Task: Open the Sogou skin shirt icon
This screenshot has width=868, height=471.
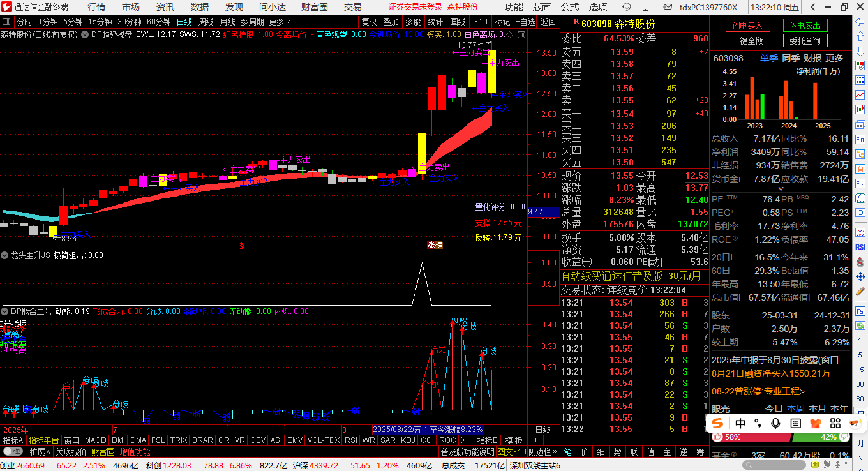Action: pyautogui.click(x=816, y=423)
